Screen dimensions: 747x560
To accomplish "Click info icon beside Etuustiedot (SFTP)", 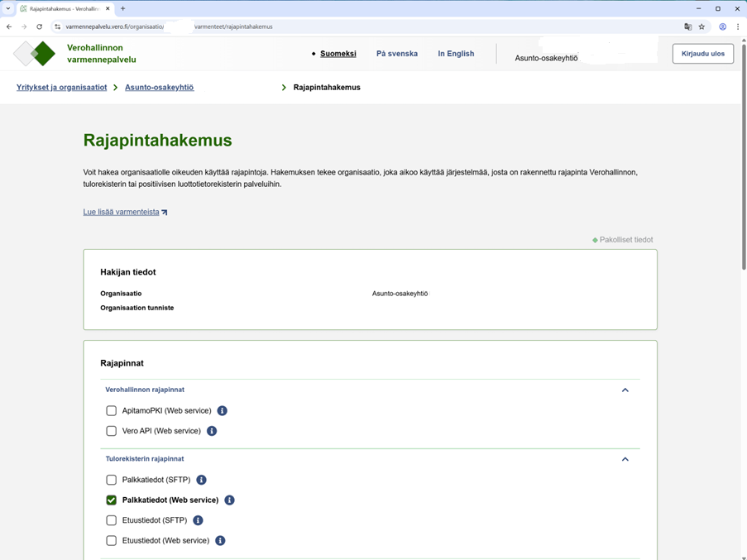I will 198,520.
